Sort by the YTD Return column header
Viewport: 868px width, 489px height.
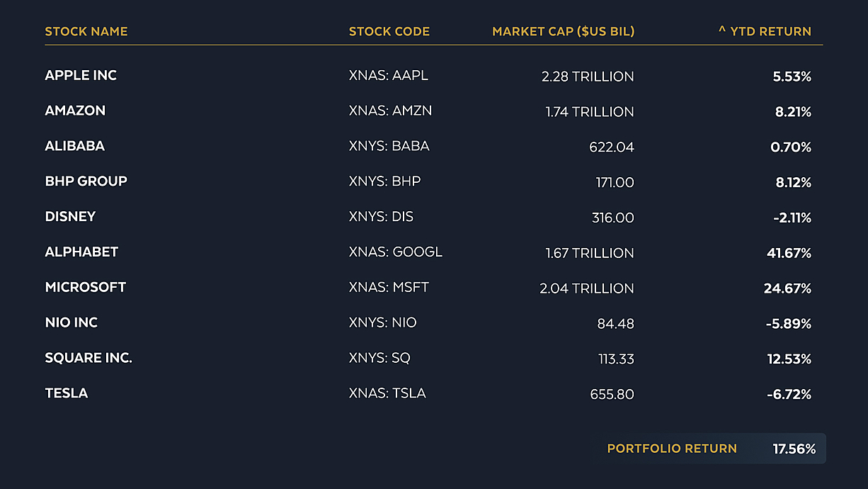tap(765, 31)
